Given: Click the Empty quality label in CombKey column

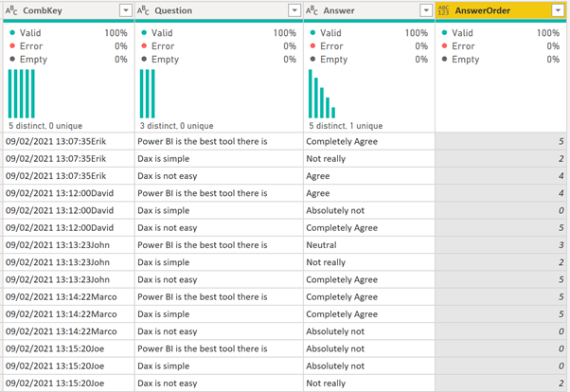Looking at the screenshot, I should point(33,60).
